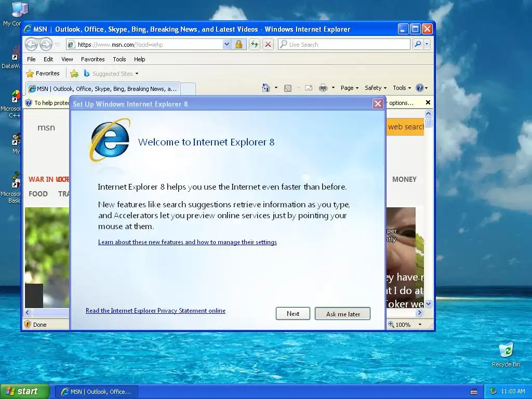Click the msn logo on page
Screen dimensions: 532x399
pyautogui.click(x=46, y=128)
